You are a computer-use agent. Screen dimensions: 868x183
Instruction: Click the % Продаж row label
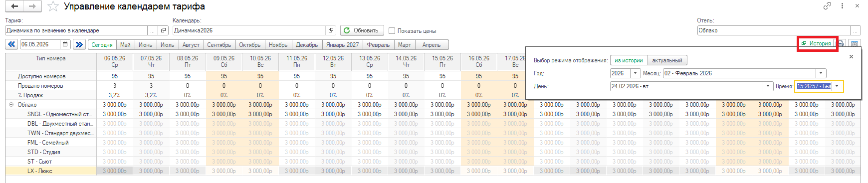(30, 95)
